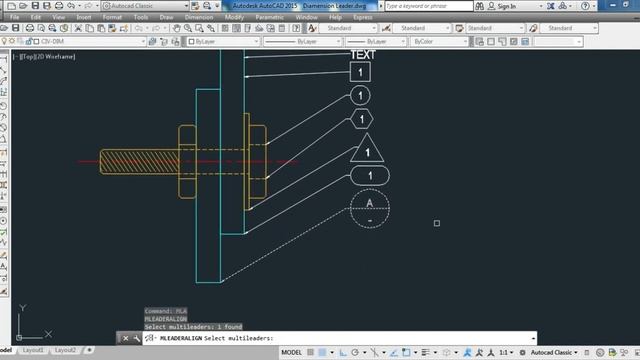Open the Draw menu

click(x=166, y=17)
